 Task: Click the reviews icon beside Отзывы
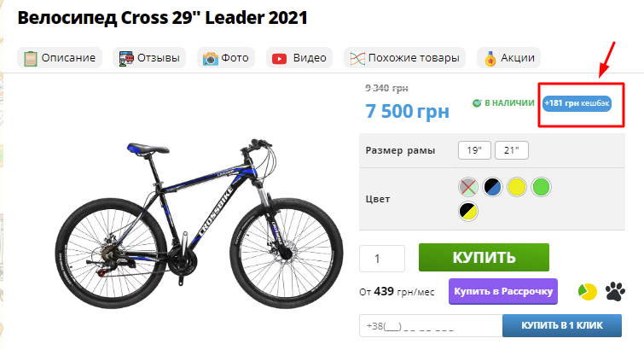point(126,58)
